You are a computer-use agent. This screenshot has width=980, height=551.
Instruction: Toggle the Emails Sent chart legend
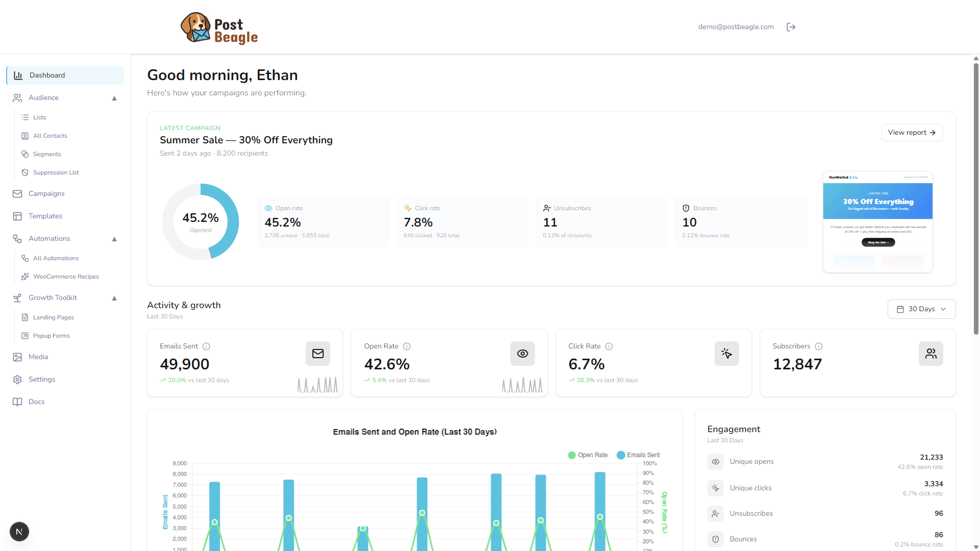pyautogui.click(x=638, y=455)
